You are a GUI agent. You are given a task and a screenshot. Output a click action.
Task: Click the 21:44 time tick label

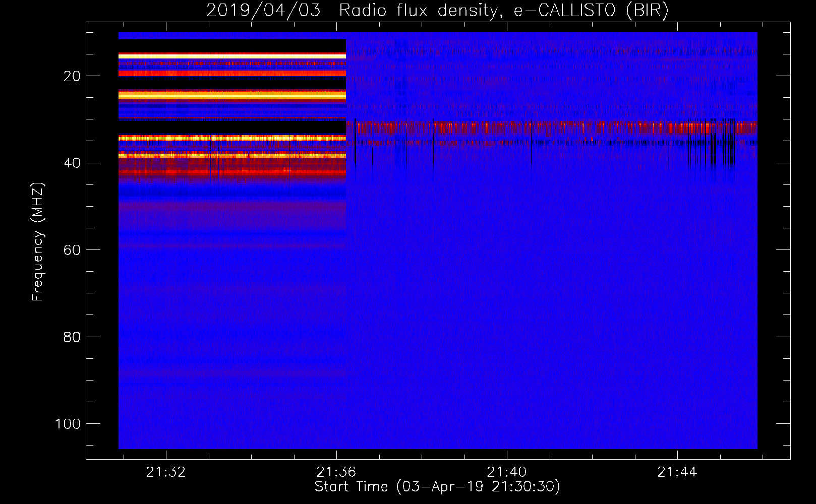tap(677, 472)
